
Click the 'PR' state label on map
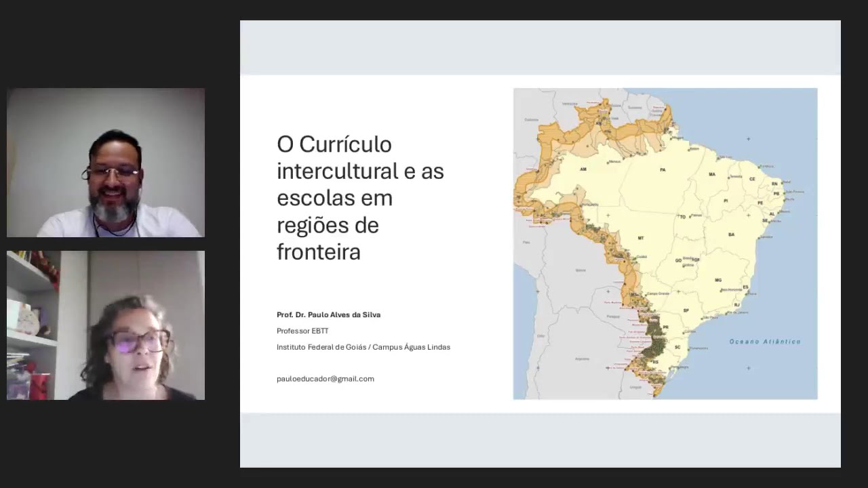(665, 327)
